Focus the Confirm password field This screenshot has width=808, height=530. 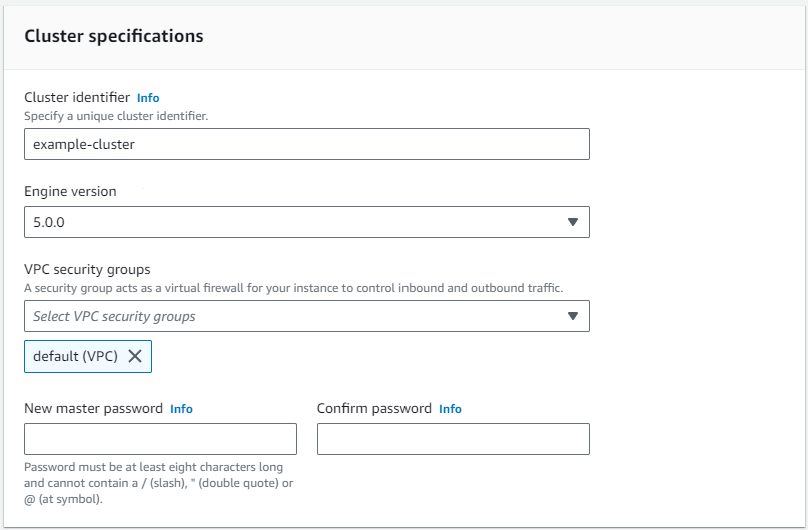(x=453, y=439)
